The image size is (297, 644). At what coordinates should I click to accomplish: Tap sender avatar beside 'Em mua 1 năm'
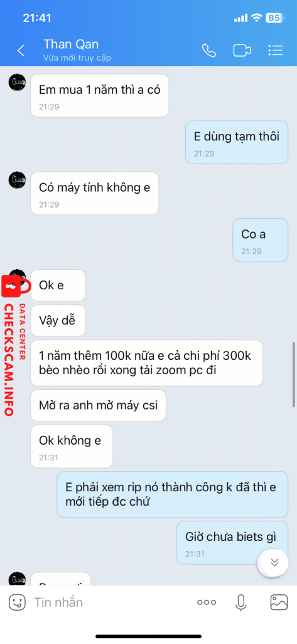point(17,83)
